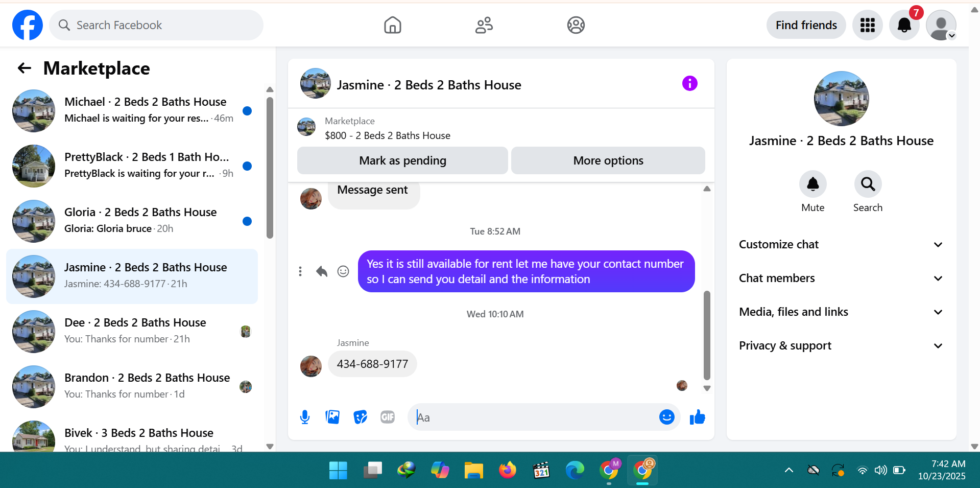Expand Customize chat section
Screen dimensions: 980x488
pyautogui.click(x=841, y=245)
